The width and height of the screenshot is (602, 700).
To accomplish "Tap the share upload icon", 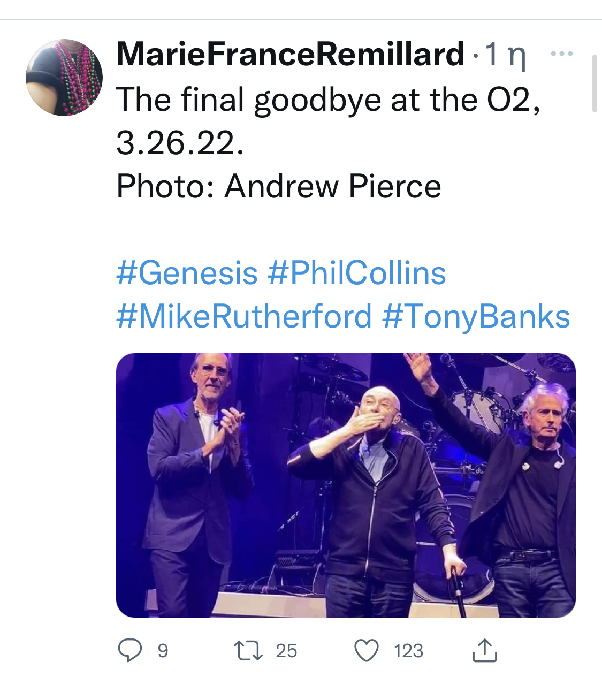I will (x=485, y=650).
